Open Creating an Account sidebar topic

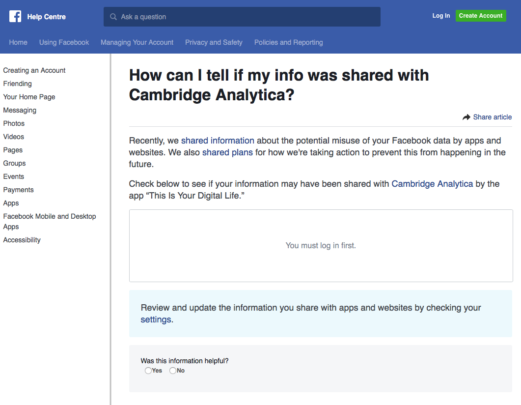tap(34, 70)
